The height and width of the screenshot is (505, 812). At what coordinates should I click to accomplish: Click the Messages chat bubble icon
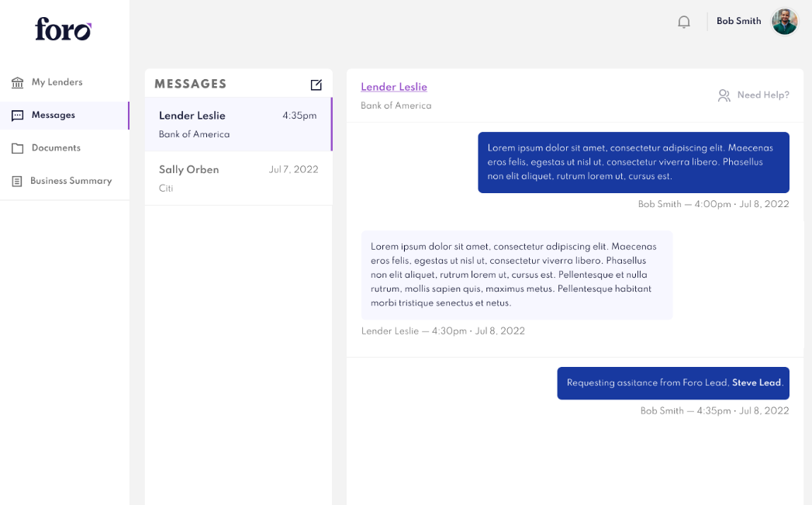(17, 116)
